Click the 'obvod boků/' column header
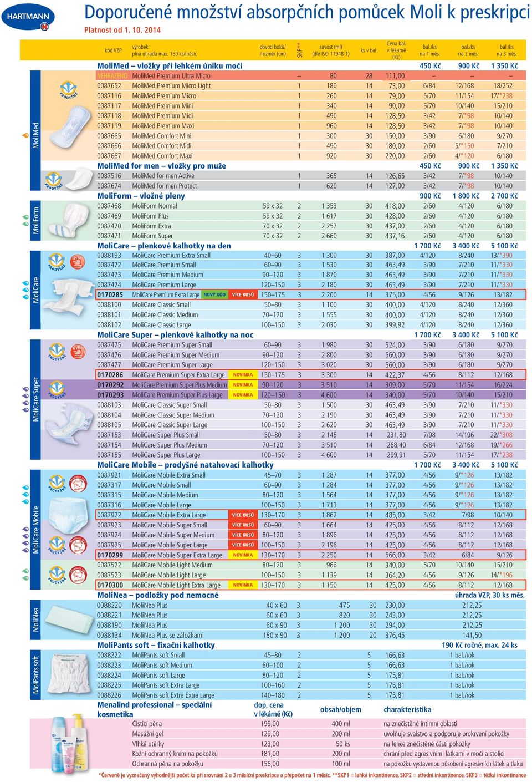This screenshot has height=782, width=532. click(273, 47)
